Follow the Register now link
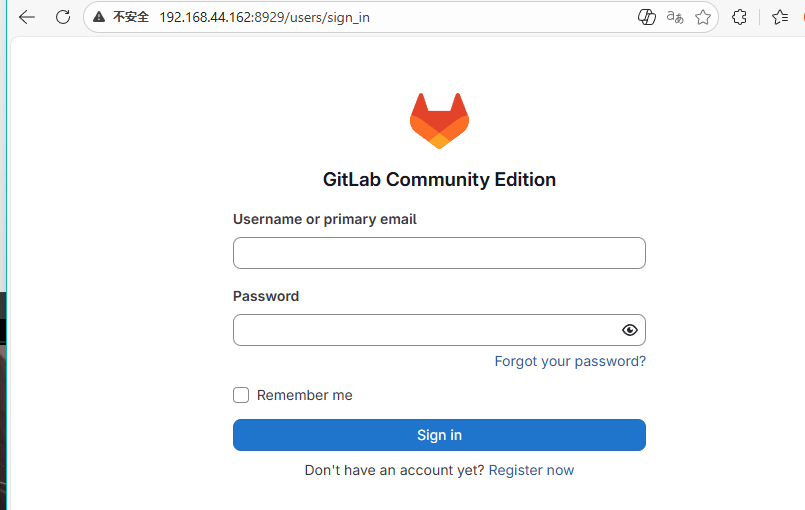 531,470
